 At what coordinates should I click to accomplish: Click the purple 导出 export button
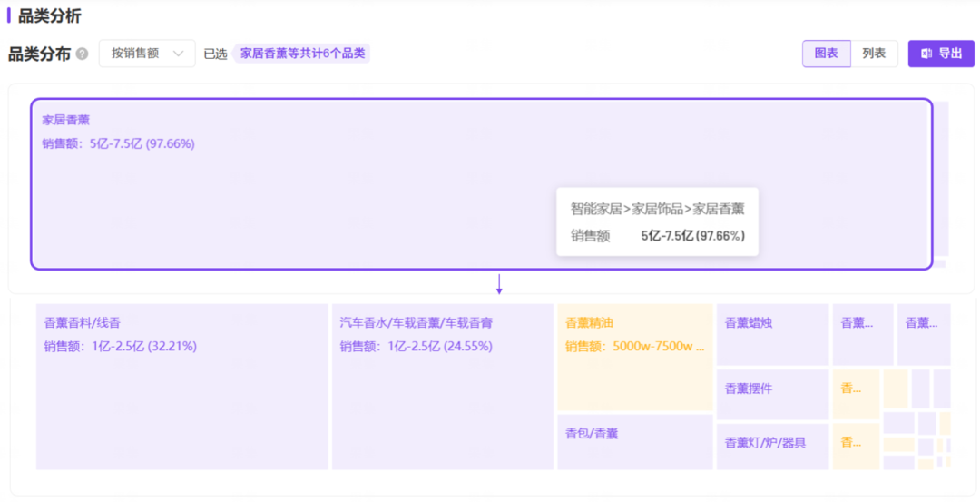(x=941, y=54)
